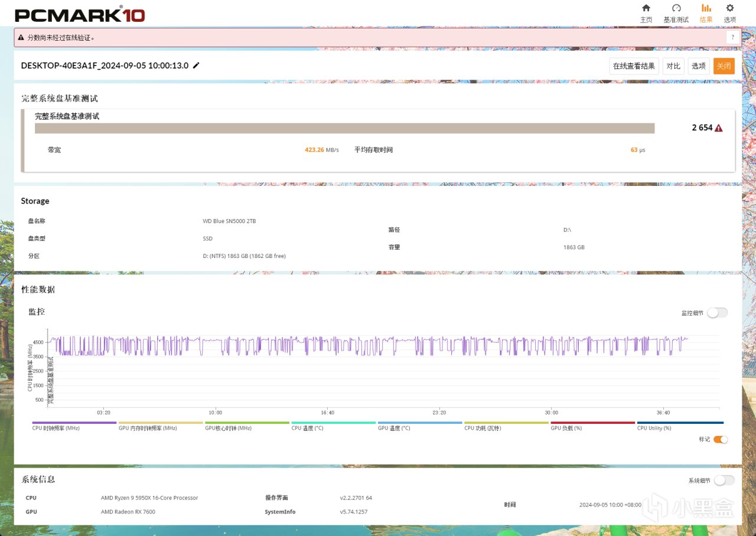Viewport: 756px width, 536px height.
Task: Select the result name DESKTOP-40E3A1F_2024-09-05 10:00:13.0
Action: point(105,66)
